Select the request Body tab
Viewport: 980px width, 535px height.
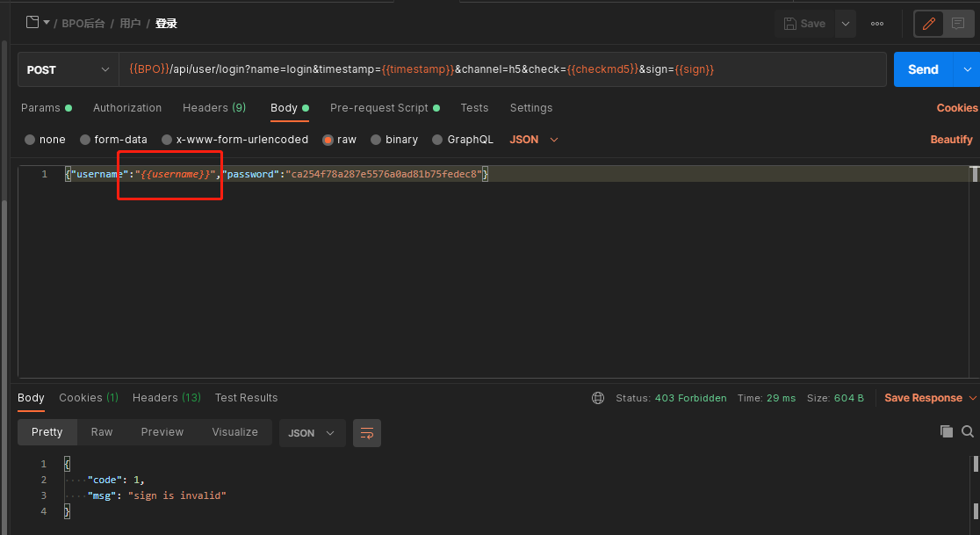[x=290, y=107]
